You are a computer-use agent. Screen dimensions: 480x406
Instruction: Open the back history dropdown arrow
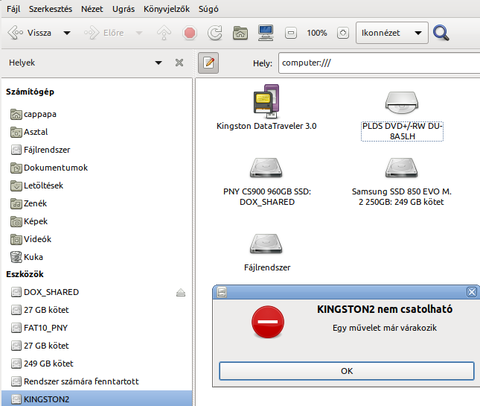67,33
